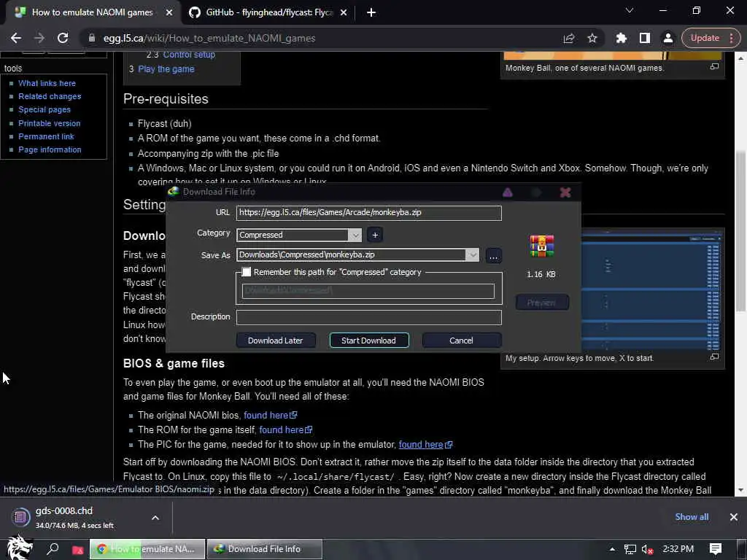Click Show all downloads

(692, 517)
